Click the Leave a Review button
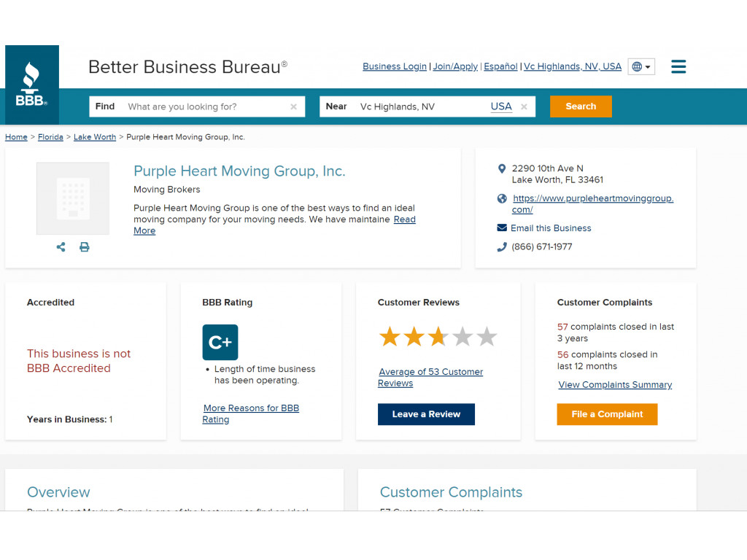The width and height of the screenshot is (747, 560). pos(426,414)
